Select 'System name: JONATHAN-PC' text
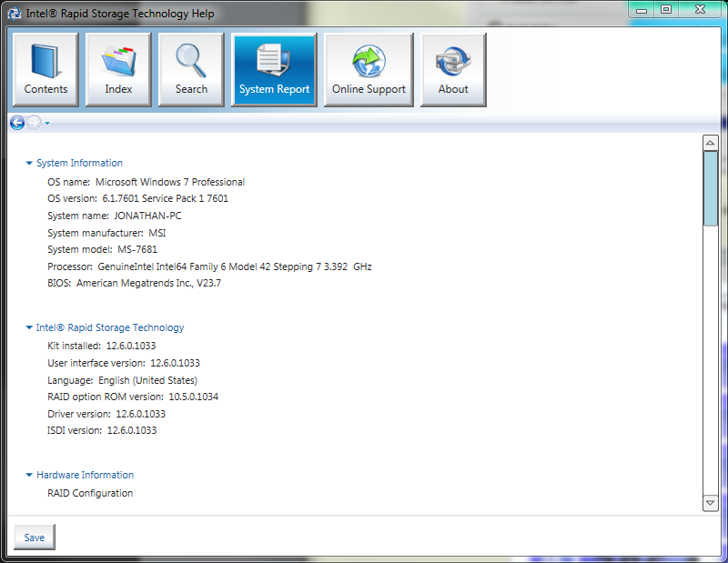Screen dimensions: 728x563 (115, 216)
